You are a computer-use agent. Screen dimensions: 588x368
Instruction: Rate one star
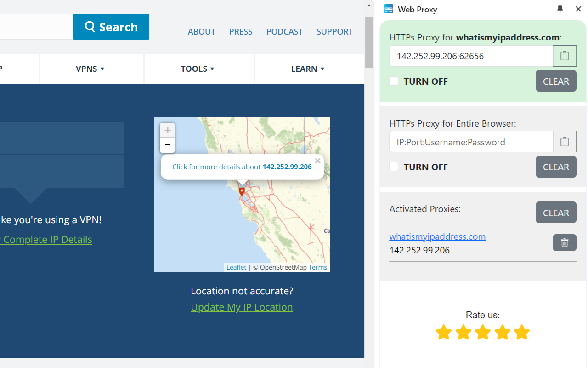click(444, 332)
